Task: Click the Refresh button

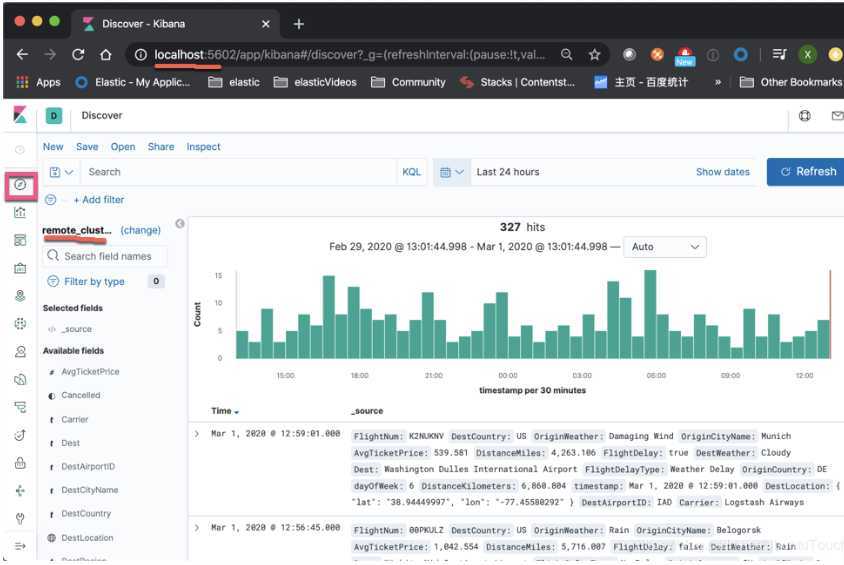Action: (x=805, y=172)
